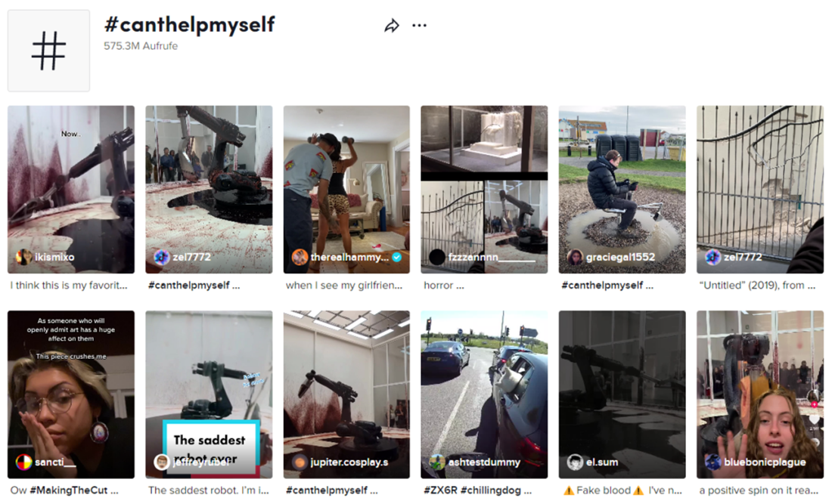
Task: Open the 'Untitled (2019)' gate video
Action: [760, 189]
